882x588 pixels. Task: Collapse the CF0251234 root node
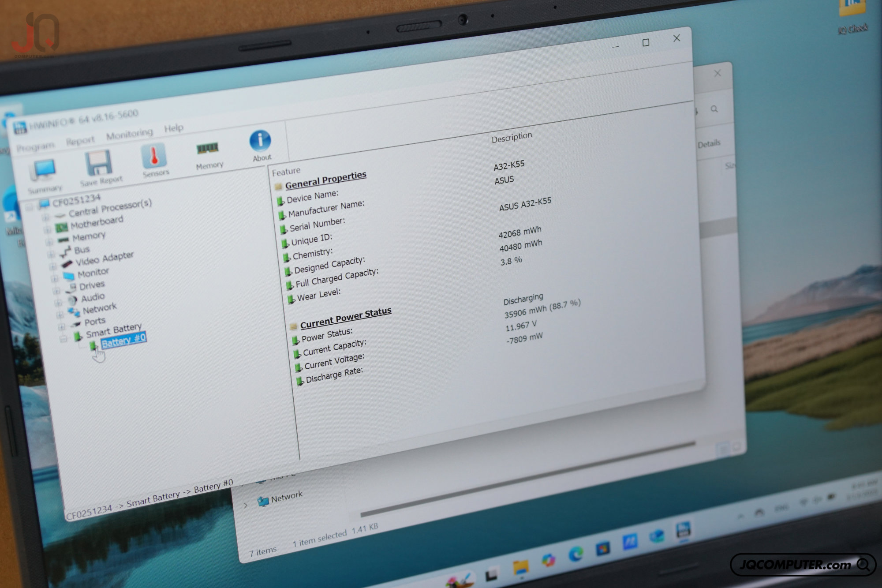coord(29,207)
